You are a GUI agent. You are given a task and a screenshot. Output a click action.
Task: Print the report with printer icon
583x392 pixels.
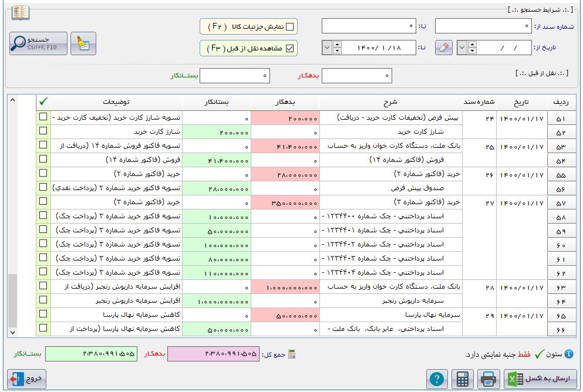tap(488, 379)
